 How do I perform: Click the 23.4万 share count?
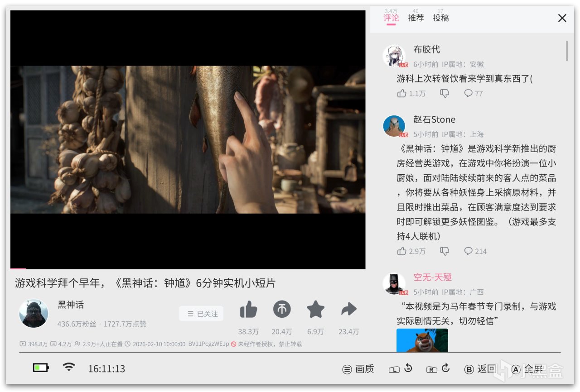pyautogui.click(x=348, y=332)
